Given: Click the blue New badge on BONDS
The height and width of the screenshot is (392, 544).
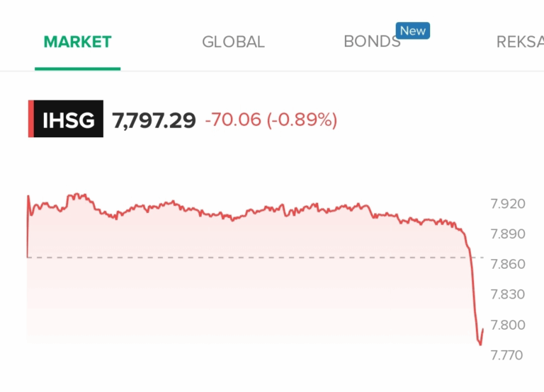Looking at the screenshot, I should [x=413, y=31].
